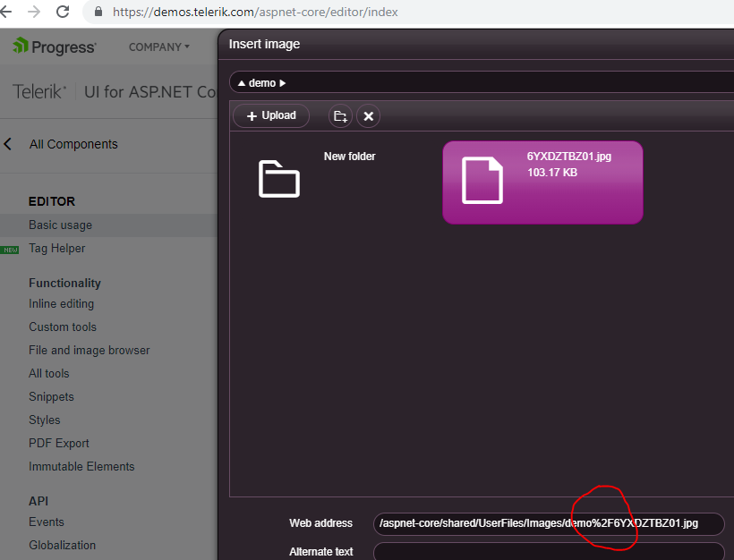734x560 pixels.
Task: Select the 6YXDZTBZ01.jpg file tile
Action: tap(542, 182)
